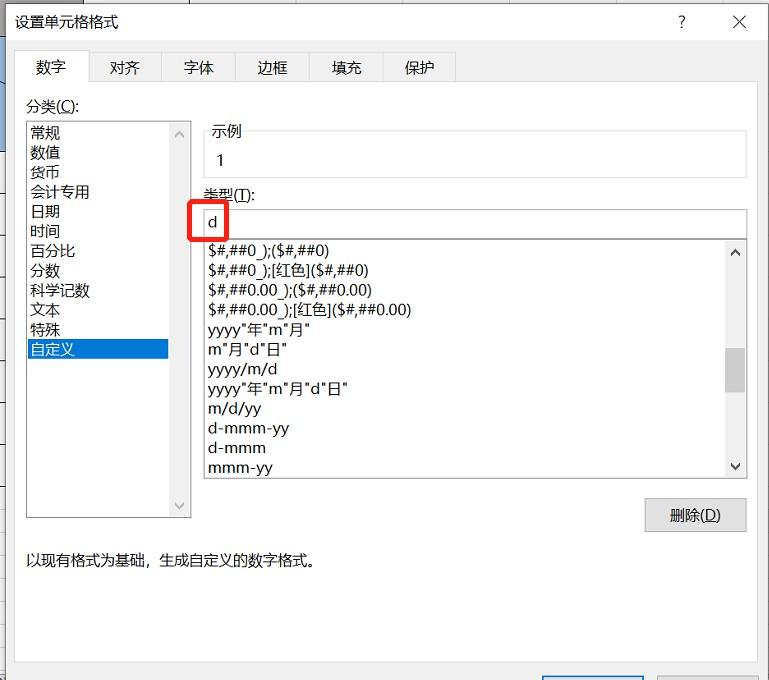Image resolution: width=769 pixels, height=680 pixels.
Task: Select the yyyy/m/d format
Action: (464, 369)
